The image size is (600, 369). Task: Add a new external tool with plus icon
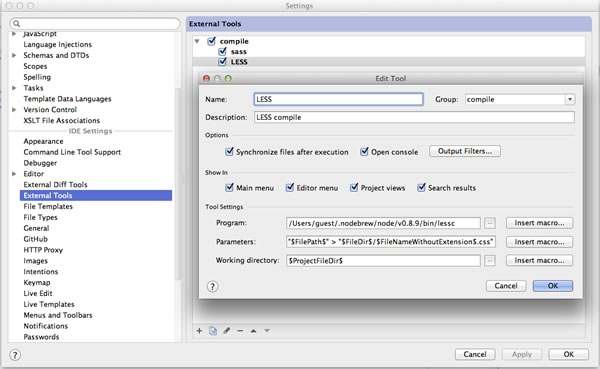199,331
